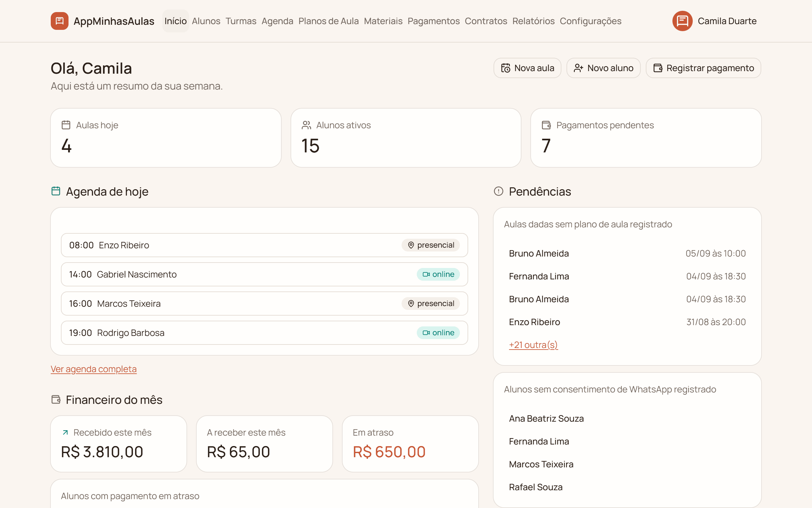Image resolution: width=812 pixels, height=508 pixels.
Task: Click the wallet icon next to Financeiro do mês
Action: point(56,399)
